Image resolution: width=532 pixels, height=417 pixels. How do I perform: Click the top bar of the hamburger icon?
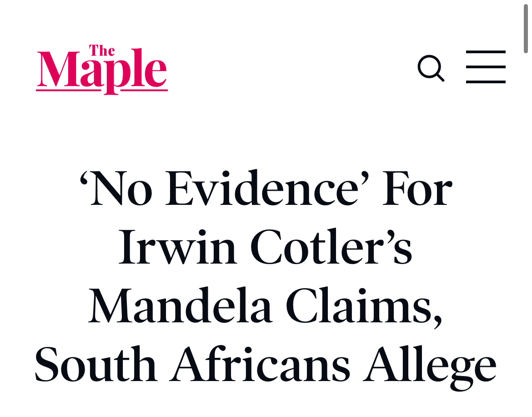[x=486, y=53]
